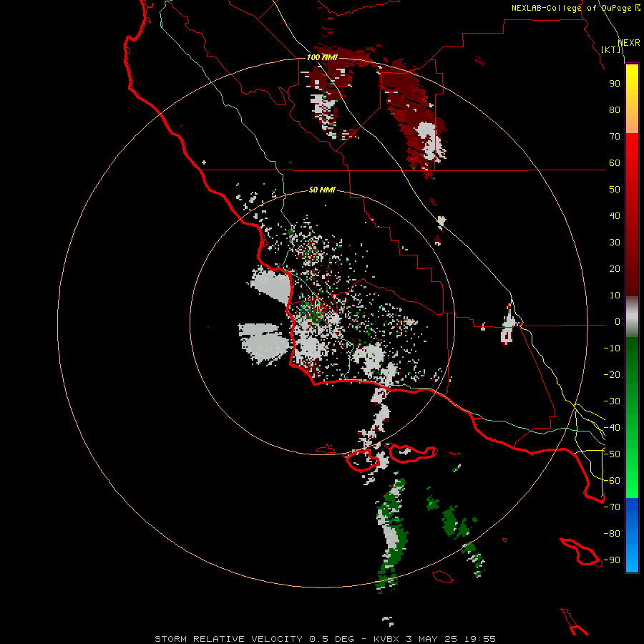Click the 40 value on the velocity scale
This screenshot has height=644, width=644.
(615, 216)
